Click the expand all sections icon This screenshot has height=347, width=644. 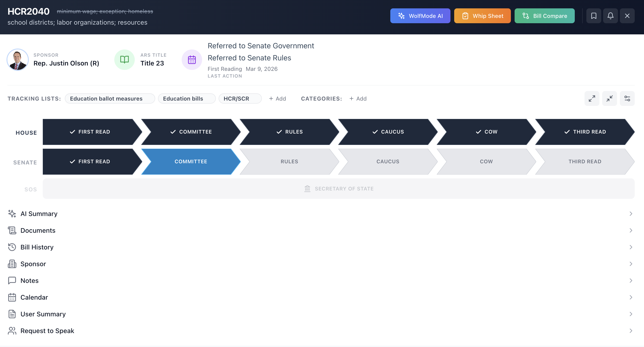click(592, 98)
